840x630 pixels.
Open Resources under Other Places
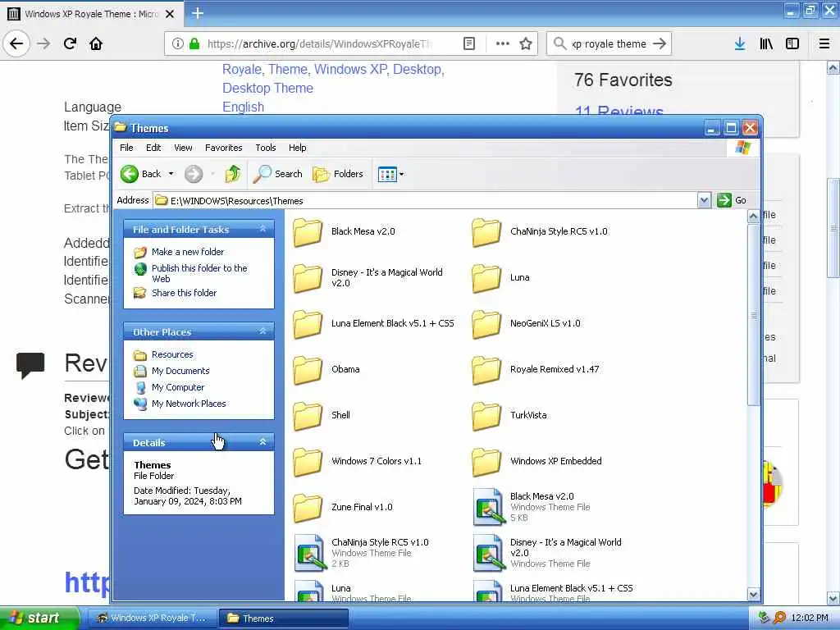coord(172,354)
